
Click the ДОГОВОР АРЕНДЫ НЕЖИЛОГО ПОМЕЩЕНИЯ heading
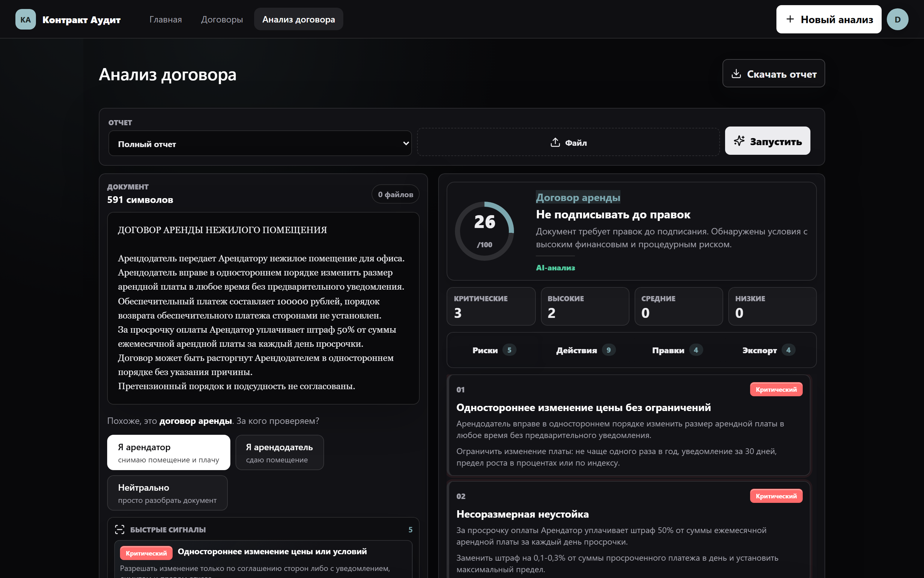[x=222, y=230]
